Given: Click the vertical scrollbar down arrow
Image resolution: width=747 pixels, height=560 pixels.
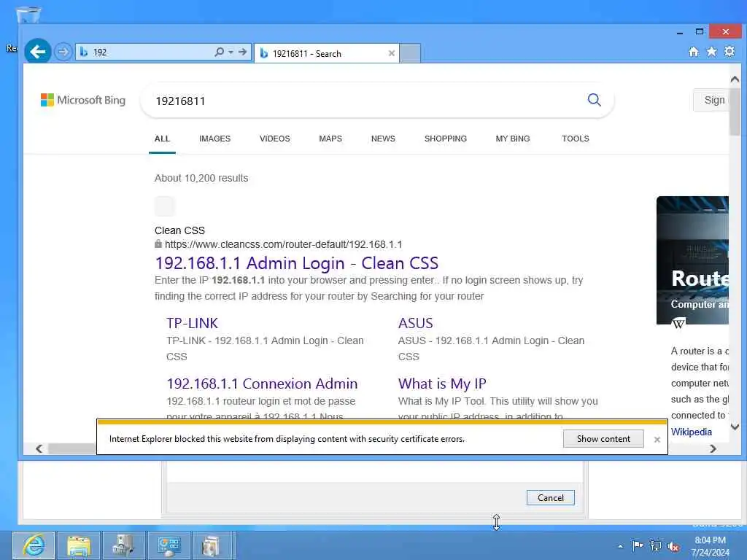Looking at the screenshot, I should [735, 427].
